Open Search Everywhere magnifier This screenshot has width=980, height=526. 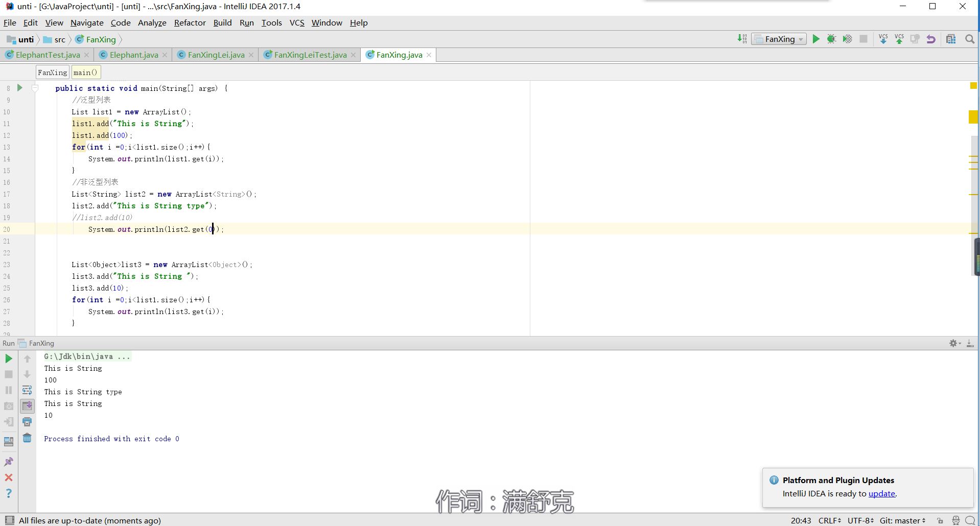click(x=969, y=39)
